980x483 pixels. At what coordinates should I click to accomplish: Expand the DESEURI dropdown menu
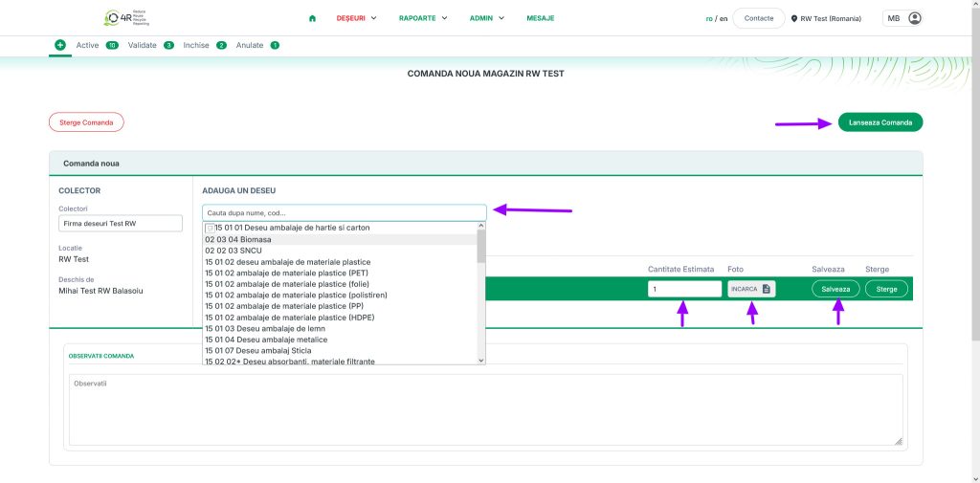(356, 18)
